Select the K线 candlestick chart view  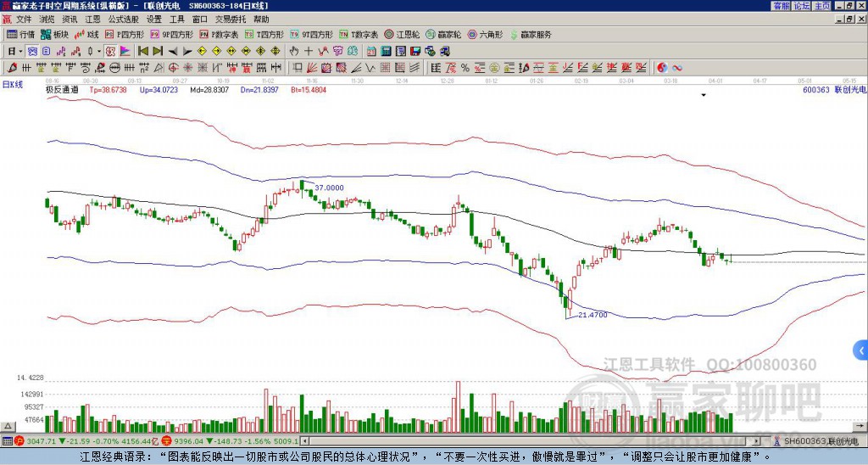tap(86, 34)
